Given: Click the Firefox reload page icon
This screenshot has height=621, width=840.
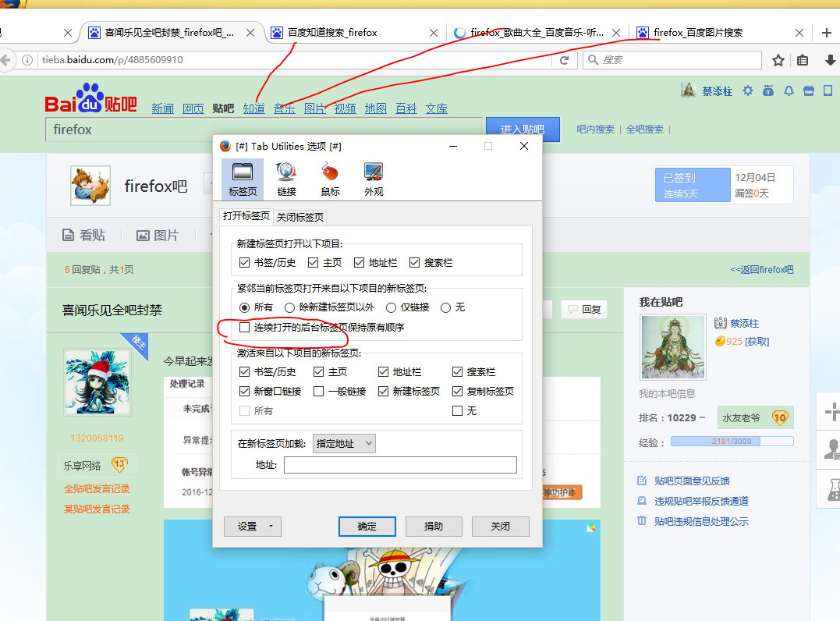Looking at the screenshot, I should (x=564, y=60).
